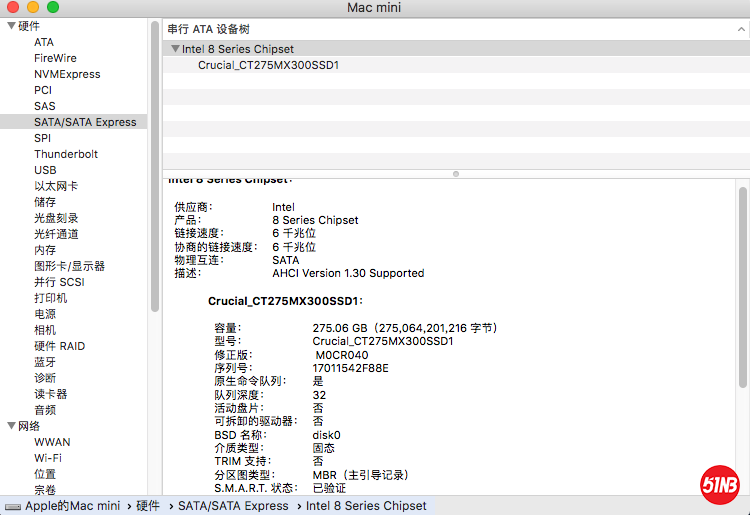This screenshot has width=750, height=515.
Task: Select USB in the sidebar
Action: 45,170
